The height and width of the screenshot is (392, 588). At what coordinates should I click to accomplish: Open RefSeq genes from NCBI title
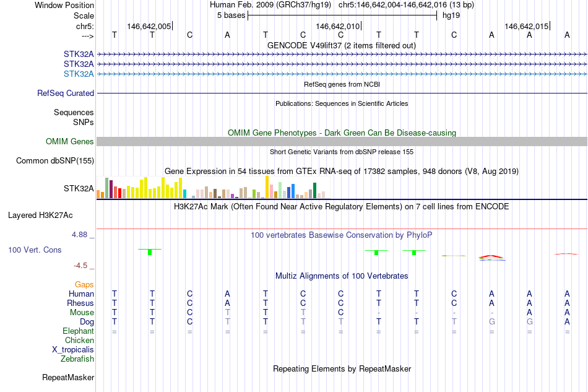[342, 84]
